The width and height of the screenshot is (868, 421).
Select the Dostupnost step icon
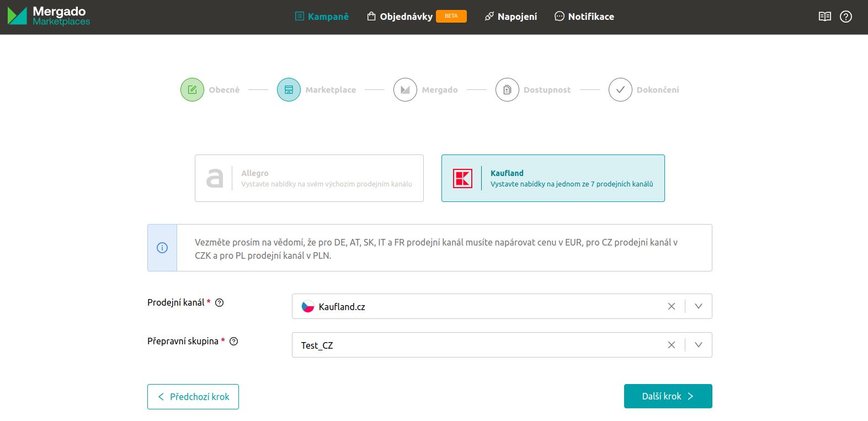point(507,90)
